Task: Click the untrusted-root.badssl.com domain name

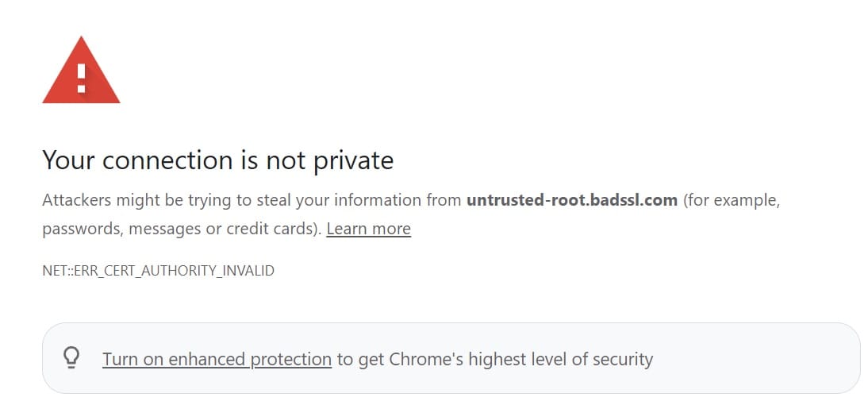Action: pyautogui.click(x=571, y=200)
